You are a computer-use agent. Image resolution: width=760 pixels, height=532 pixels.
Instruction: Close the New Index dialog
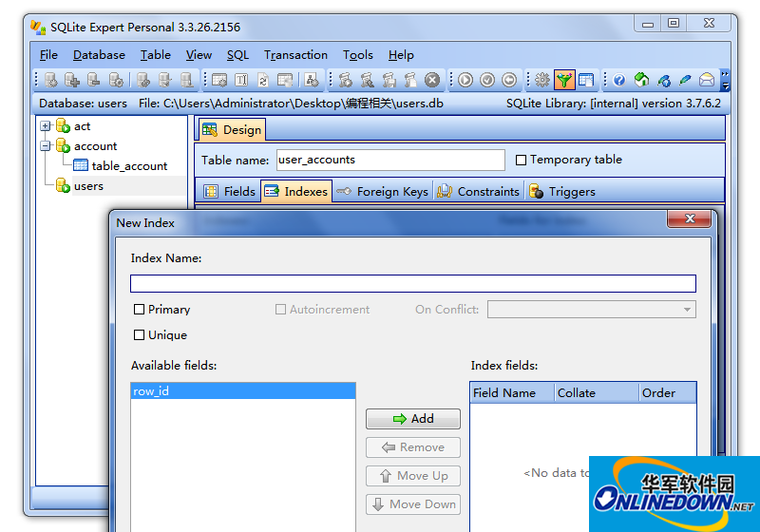coord(690,218)
